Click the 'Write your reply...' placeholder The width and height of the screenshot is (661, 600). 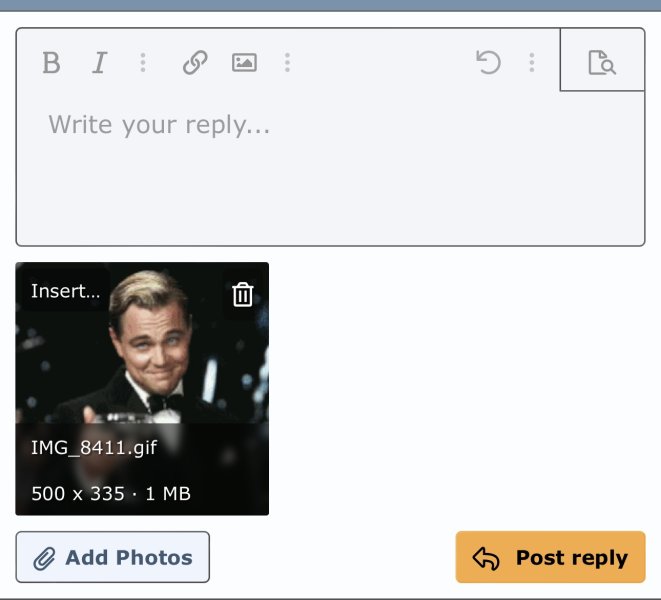(x=159, y=126)
